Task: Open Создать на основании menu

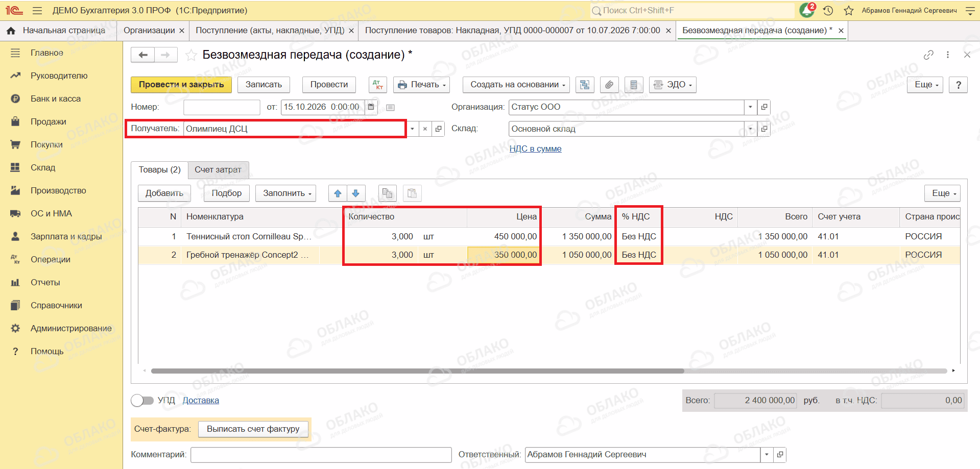Action: [x=518, y=85]
